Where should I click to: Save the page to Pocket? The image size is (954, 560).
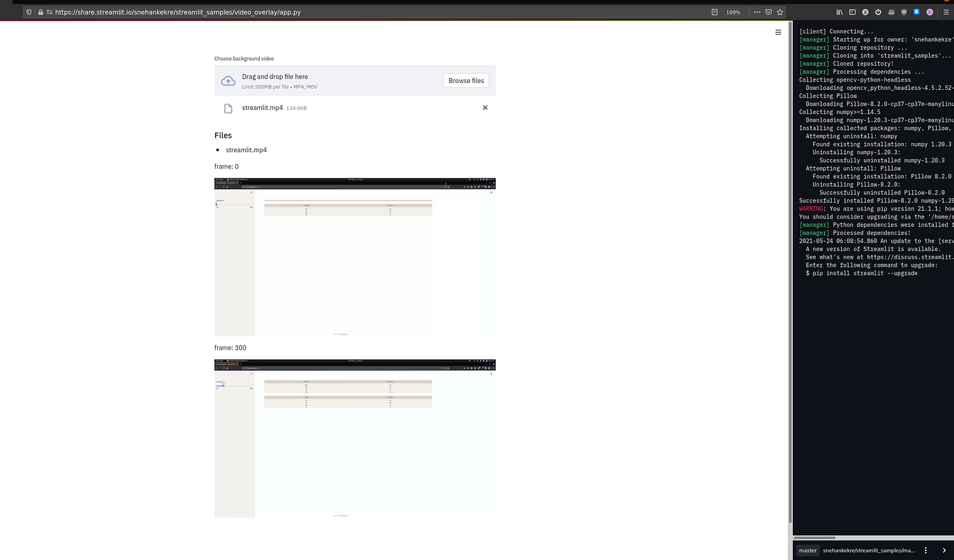(x=769, y=12)
